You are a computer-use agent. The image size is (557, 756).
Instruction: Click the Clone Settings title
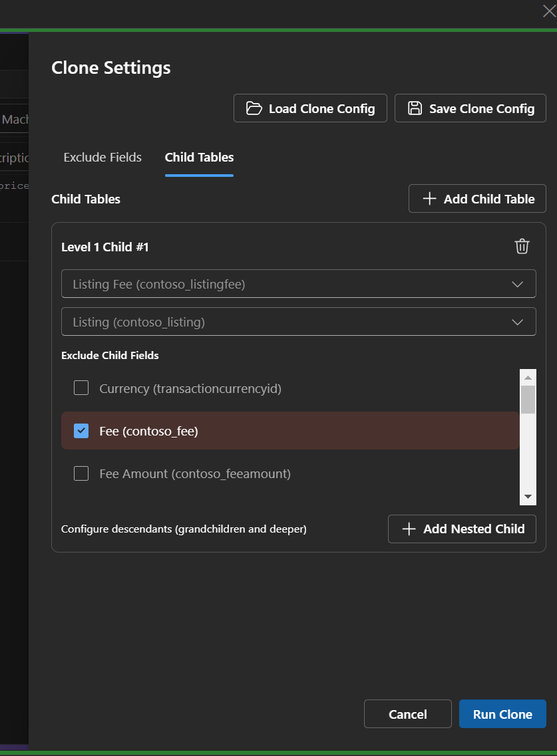tap(111, 68)
